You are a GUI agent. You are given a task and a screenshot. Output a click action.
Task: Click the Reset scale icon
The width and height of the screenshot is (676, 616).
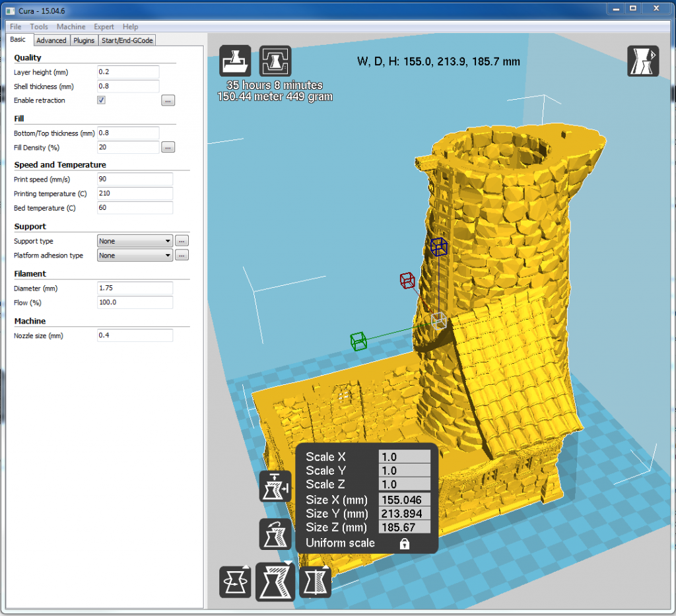click(x=275, y=534)
